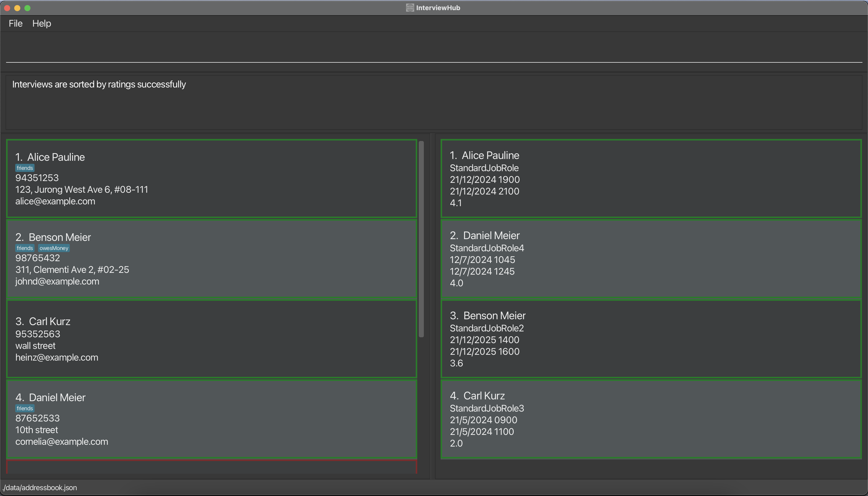The image size is (868, 496).
Task: Click the StandardJobRole3 label
Action: 487,409
